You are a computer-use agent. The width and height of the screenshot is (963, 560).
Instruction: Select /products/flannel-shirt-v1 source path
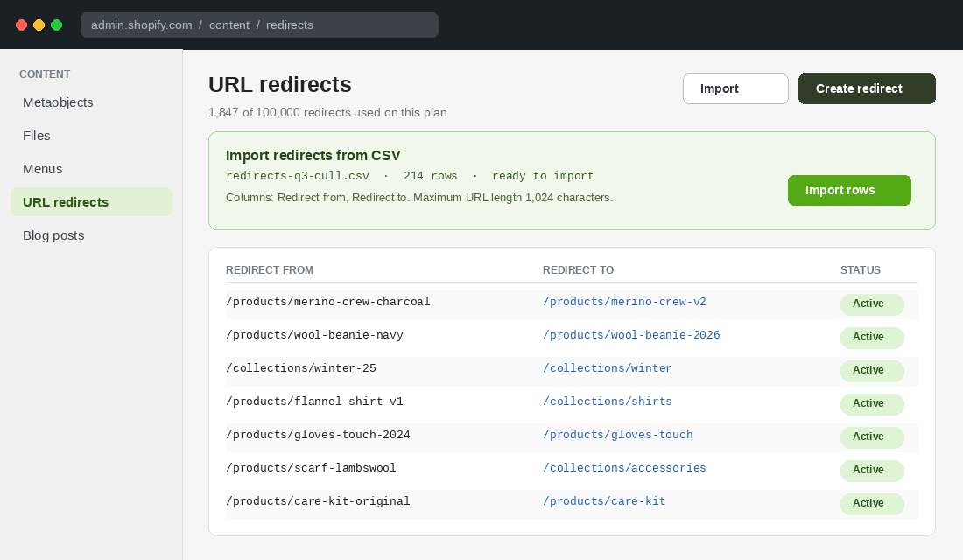tap(314, 401)
